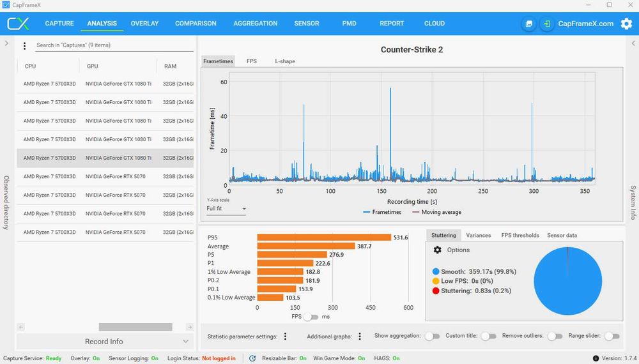
Task: Sort captures by CPU column header
Action: point(30,66)
